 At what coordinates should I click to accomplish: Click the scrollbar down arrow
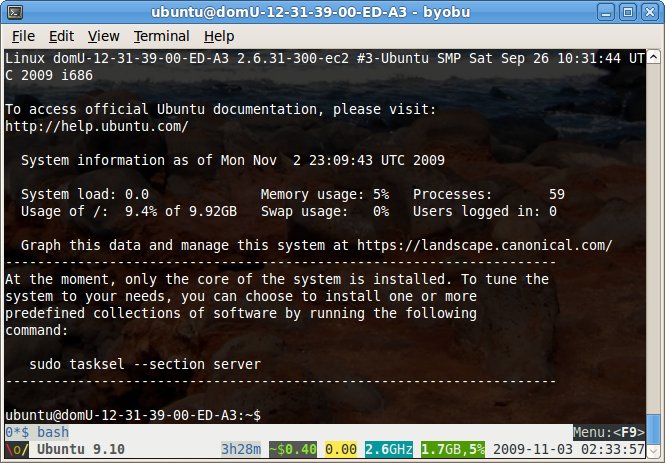[x=655, y=419]
